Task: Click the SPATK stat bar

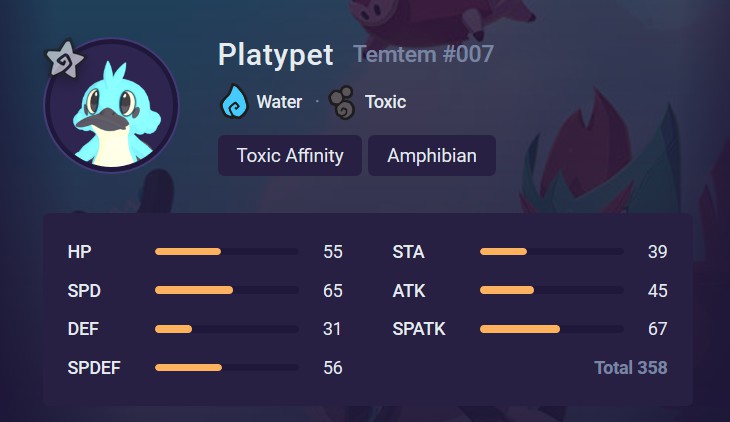Action: pyautogui.click(x=552, y=329)
